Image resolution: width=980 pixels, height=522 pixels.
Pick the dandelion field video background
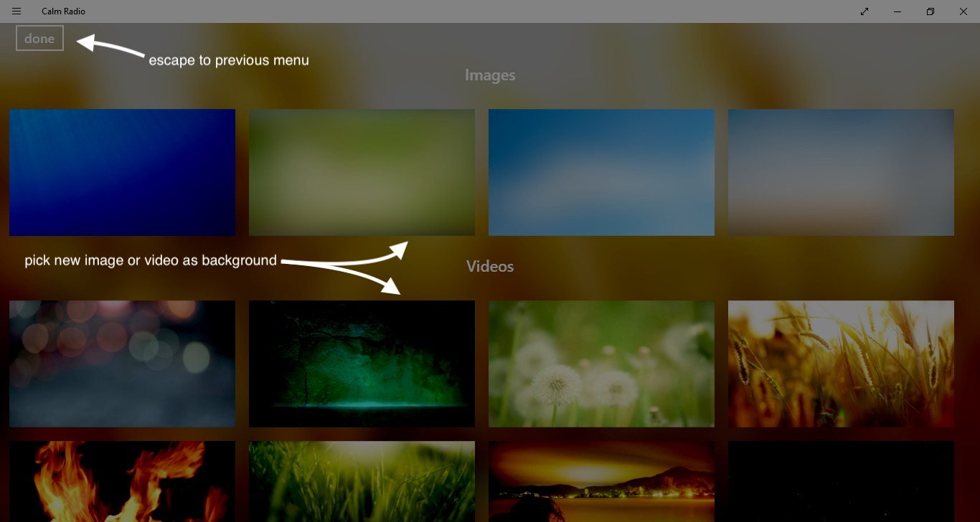click(601, 364)
